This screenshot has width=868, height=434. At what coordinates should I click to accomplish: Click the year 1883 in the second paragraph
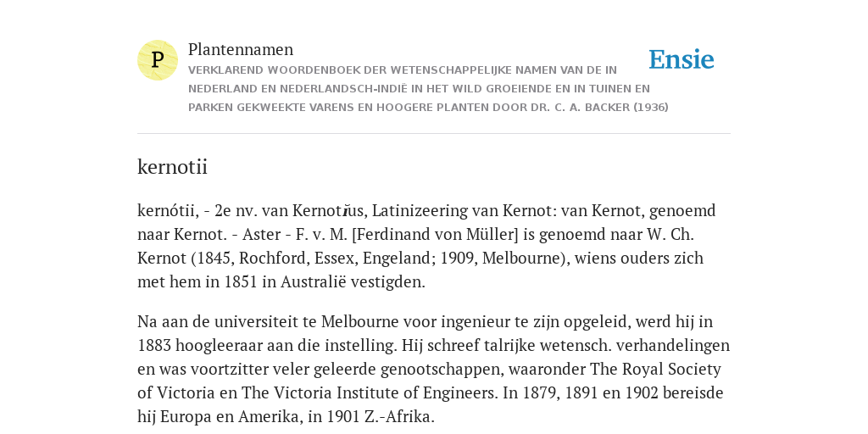[154, 346]
